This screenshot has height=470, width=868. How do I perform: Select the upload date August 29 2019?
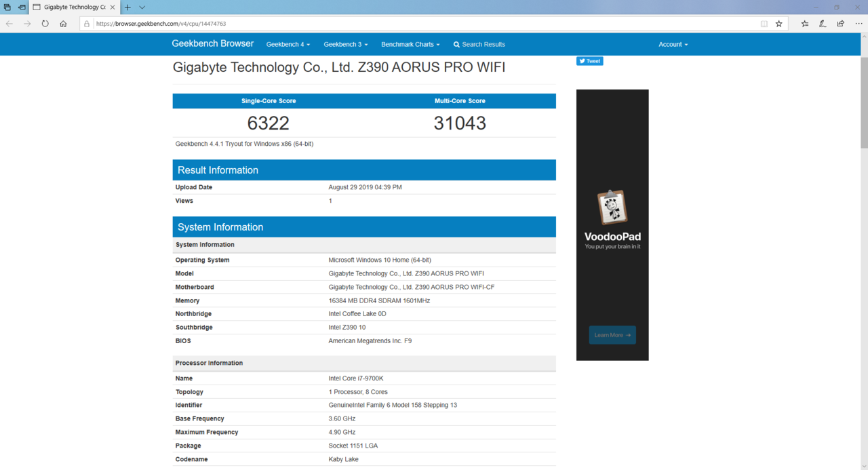coord(366,187)
